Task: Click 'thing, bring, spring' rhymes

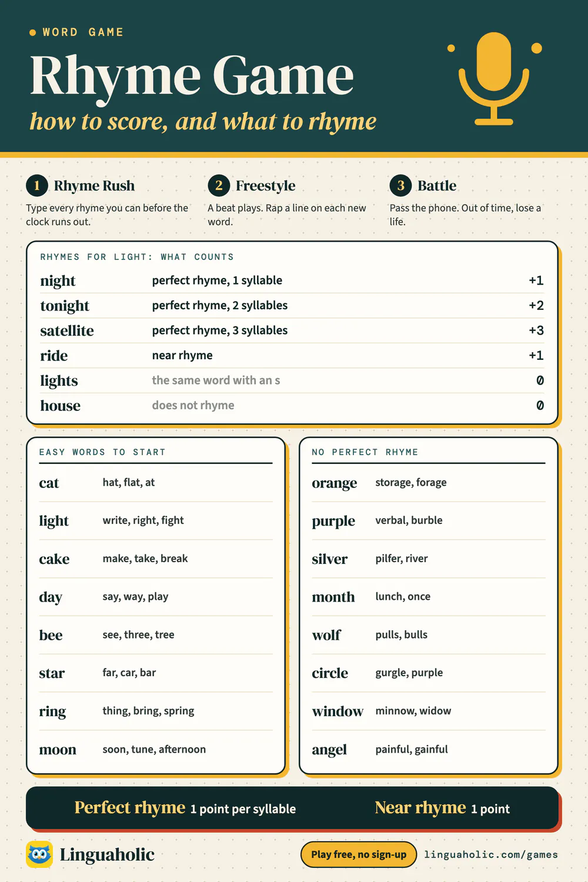Action: click(x=148, y=711)
